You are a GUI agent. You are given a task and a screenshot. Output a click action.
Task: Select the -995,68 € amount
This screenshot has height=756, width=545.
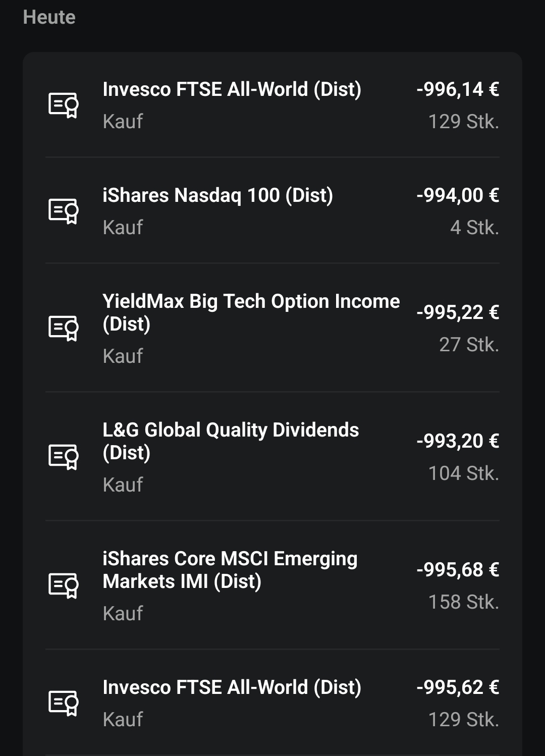pos(458,570)
